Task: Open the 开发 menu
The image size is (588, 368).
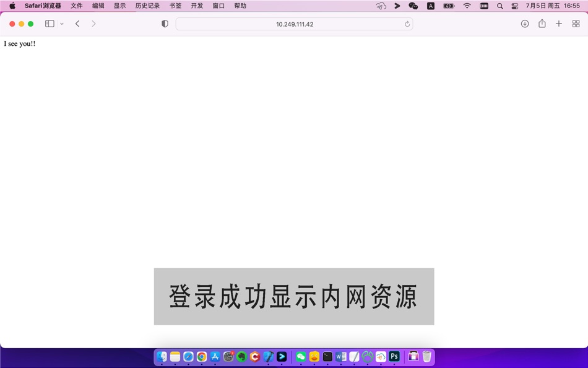Action: 197,6
